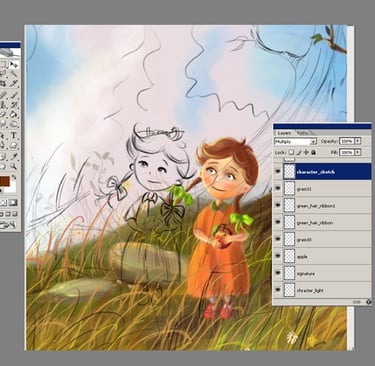Click the character_sketch layer thumbnail
Image resolution: width=375 pixels, height=366 pixels.
tap(289, 171)
